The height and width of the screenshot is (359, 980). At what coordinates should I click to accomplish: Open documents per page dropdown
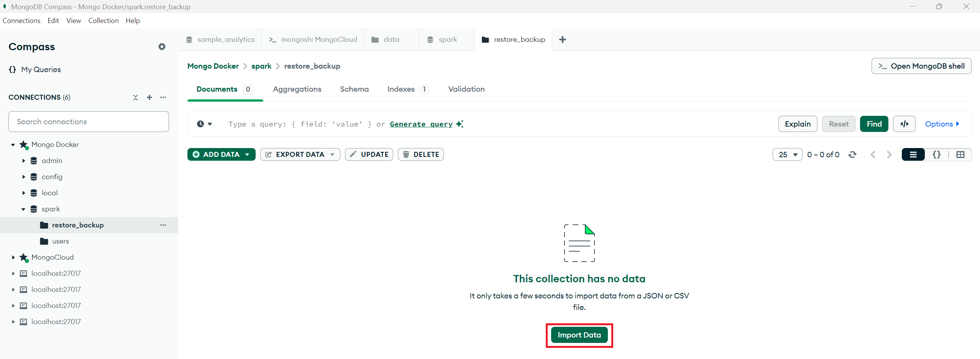coord(787,155)
